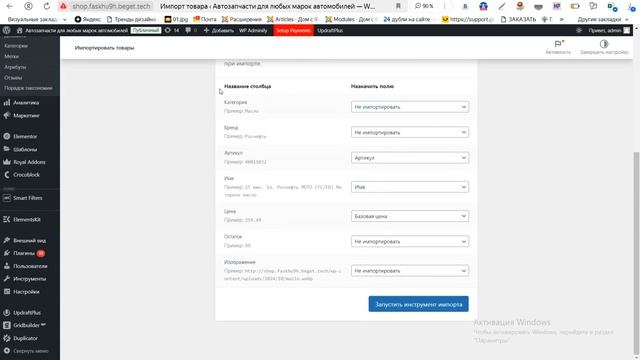This screenshot has height=360, width=640.
Task: Open the Почта bookmark
Action: tap(204, 19)
